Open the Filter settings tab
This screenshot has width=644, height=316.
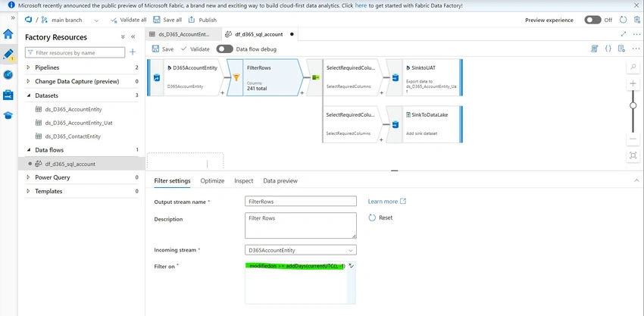point(172,181)
